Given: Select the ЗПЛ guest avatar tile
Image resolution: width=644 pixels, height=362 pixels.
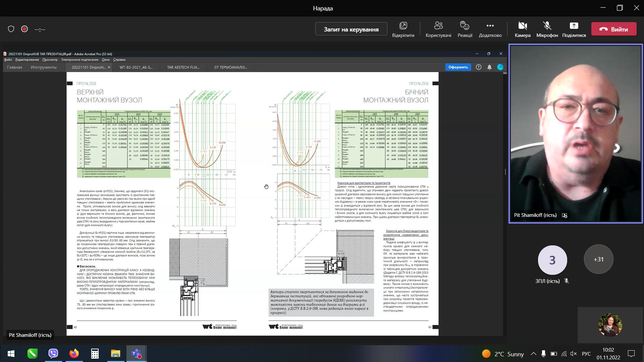Looking at the screenshot, I should click(552, 260).
